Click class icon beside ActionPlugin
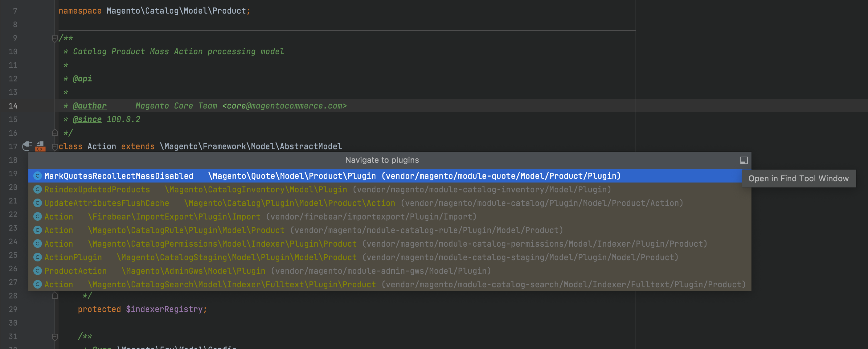The width and height of the screenshot is (868, 349). [x=37, y=257]
